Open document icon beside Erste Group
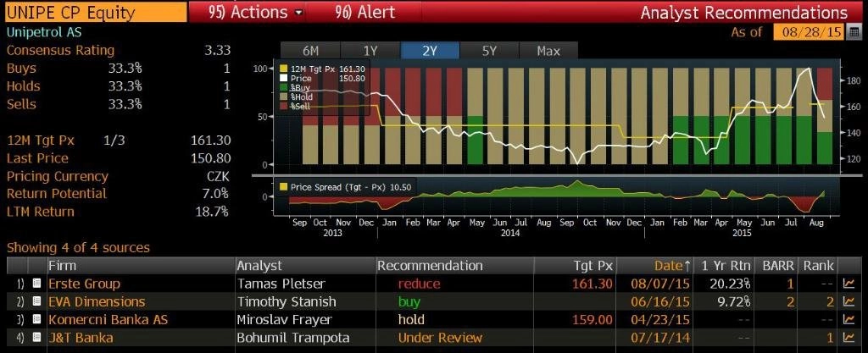 coord(37,284)
